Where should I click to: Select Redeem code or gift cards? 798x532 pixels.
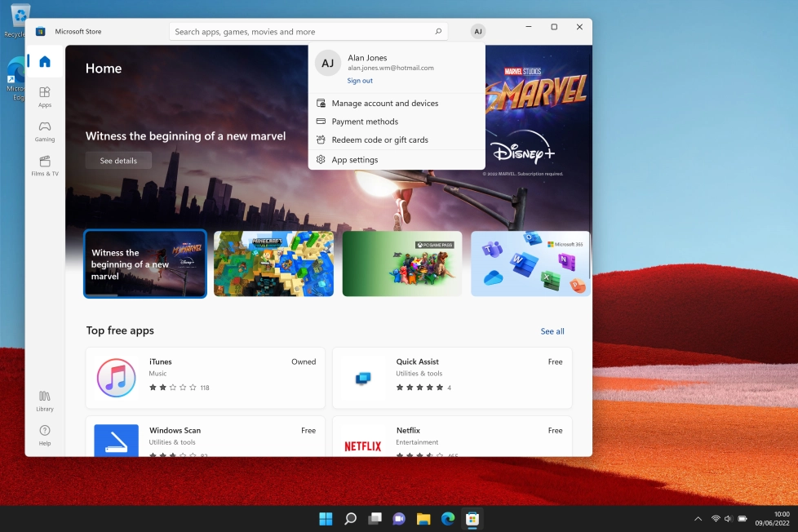point(379,140)
